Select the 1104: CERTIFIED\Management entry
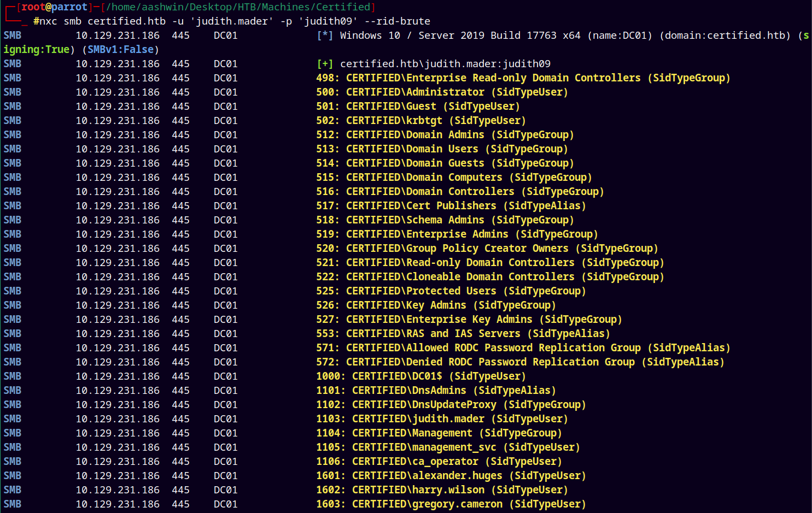 (x=439, y=433)
